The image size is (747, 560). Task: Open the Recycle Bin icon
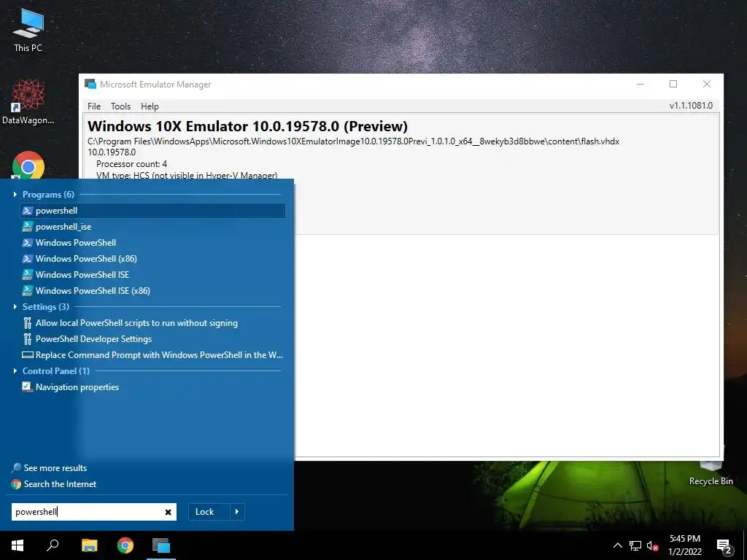click(711, 472)
